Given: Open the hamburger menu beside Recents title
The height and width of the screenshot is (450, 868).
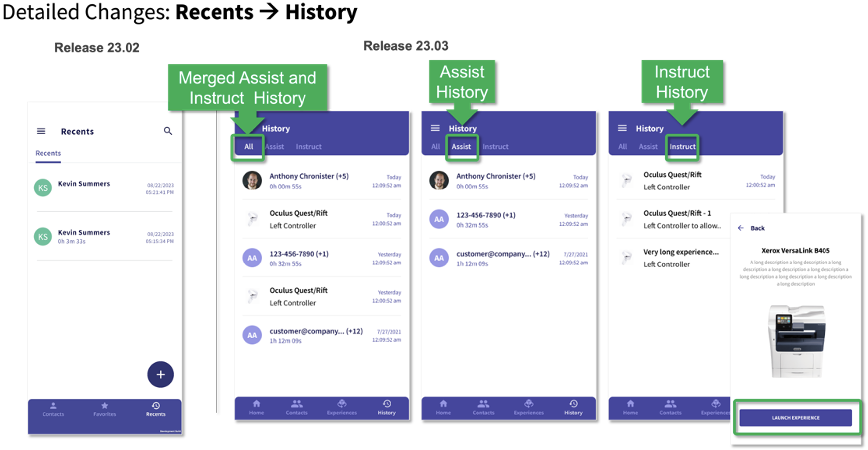Looking at the screenshot, I should click(x=41, y=131).
